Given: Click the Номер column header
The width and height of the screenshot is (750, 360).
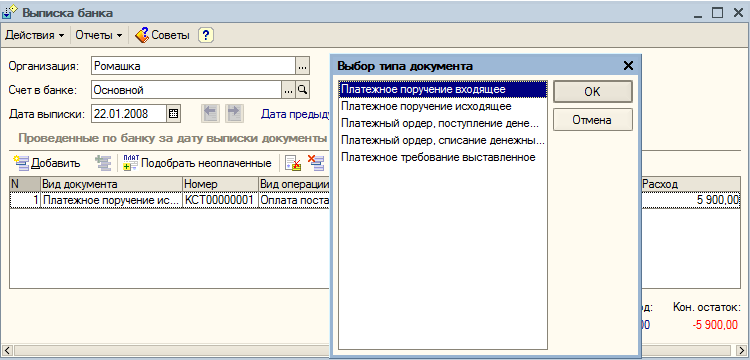Looking at the screenshot, I should pyautogui.click(x=220, y=184).
